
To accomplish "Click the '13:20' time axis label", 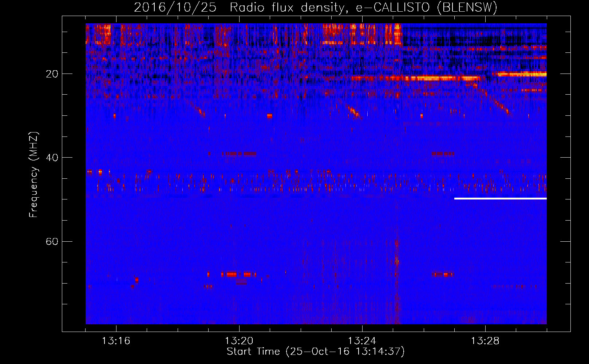I will [x=239, y=341].
